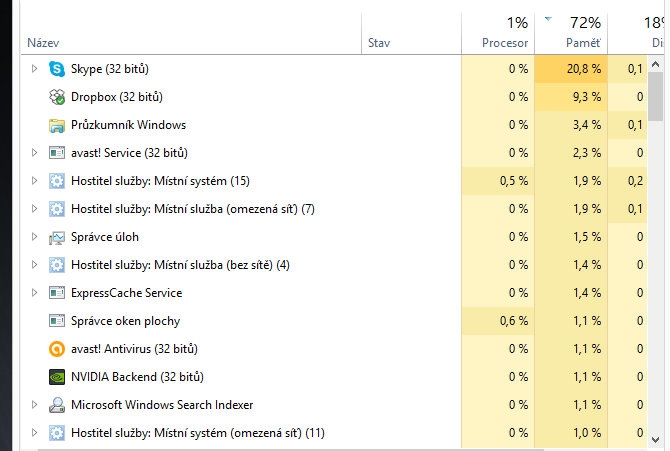Sort by the Název column header
This screenshot has width=670, height=451.
191,33
